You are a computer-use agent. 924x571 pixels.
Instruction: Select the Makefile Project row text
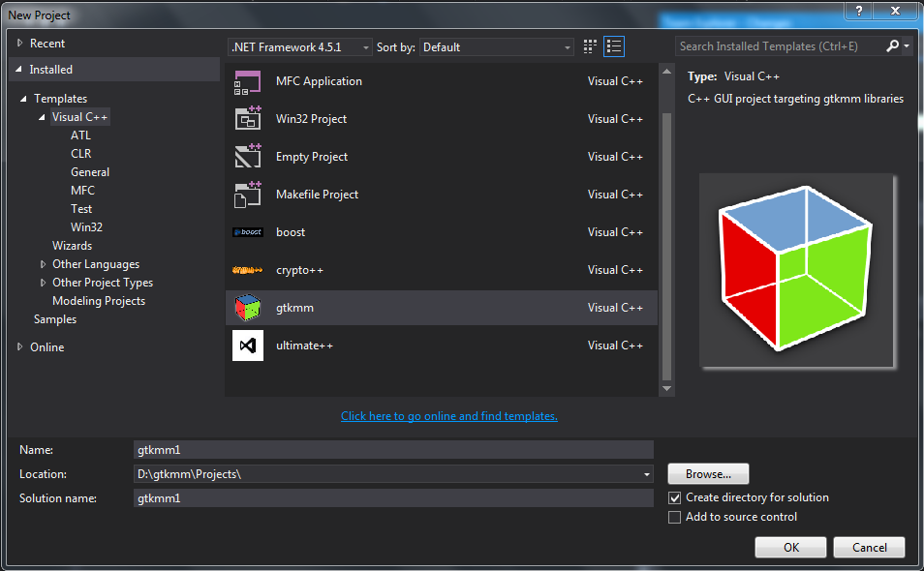click(x=317, y=195)
